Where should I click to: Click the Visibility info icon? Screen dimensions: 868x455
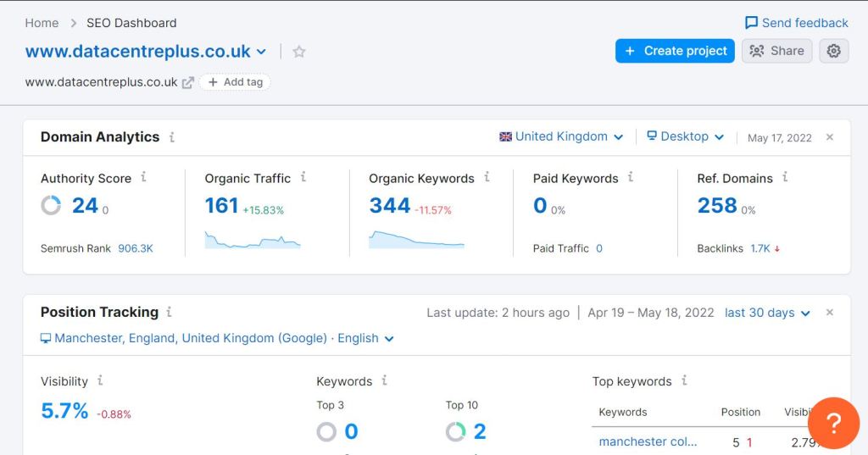100,380
